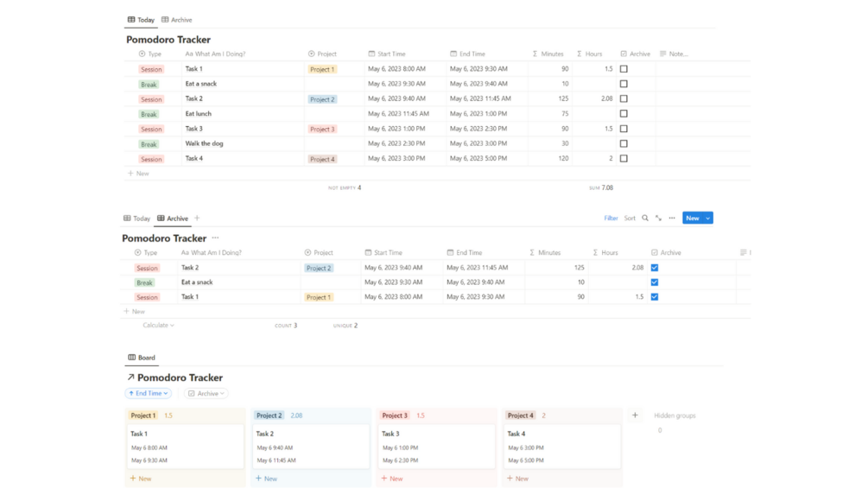Open the dropdown arrow on New button

tap(708, 218)
